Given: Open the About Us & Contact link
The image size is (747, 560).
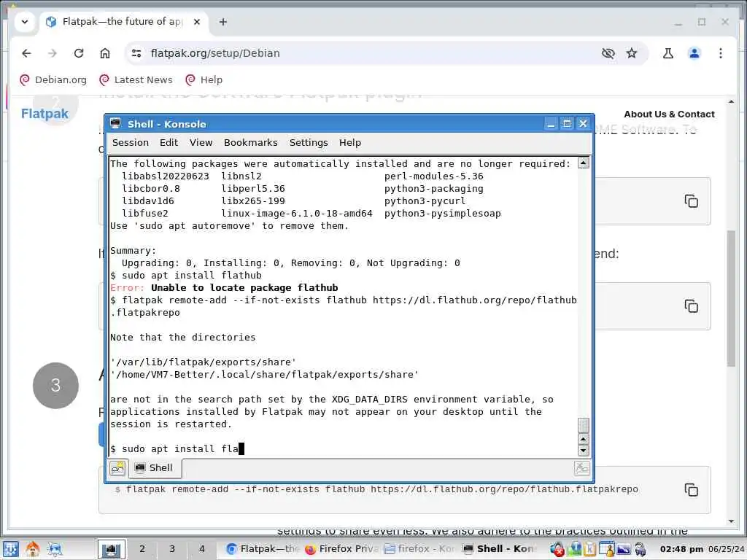Looking at the screenshot, I should 669,114.
